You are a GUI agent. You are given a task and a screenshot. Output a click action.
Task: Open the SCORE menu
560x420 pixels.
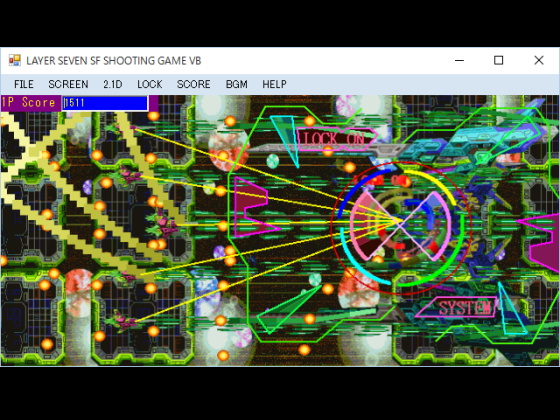(194, 84)
